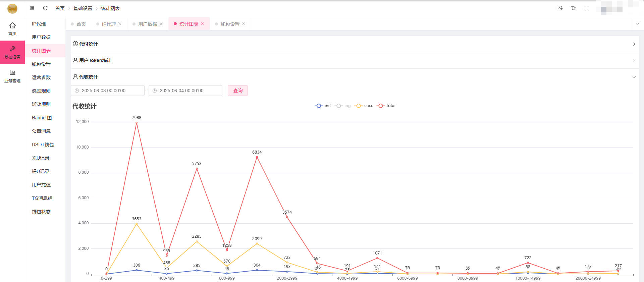Toggle the init series in chart legend
644x282 pixels.
tap(323, 106)
